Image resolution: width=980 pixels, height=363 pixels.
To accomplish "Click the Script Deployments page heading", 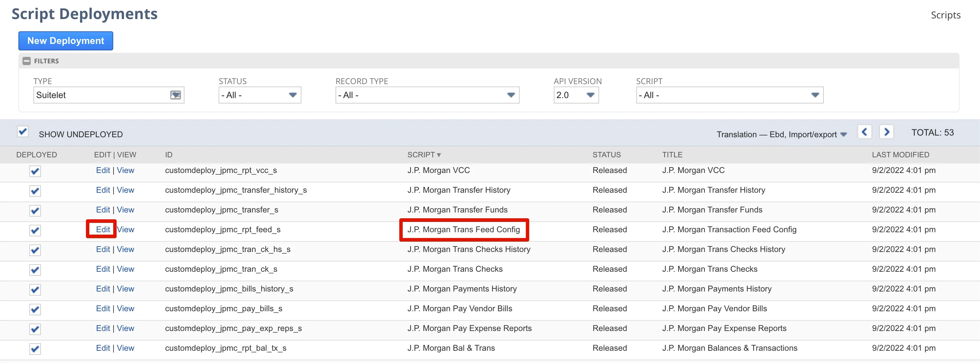I will 85,14.
